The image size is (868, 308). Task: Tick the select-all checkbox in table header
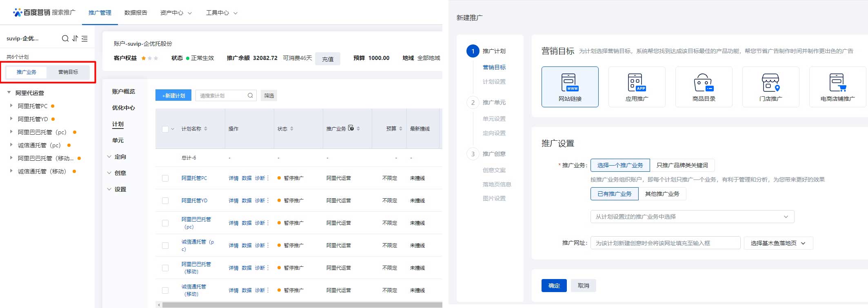(165, 129)
